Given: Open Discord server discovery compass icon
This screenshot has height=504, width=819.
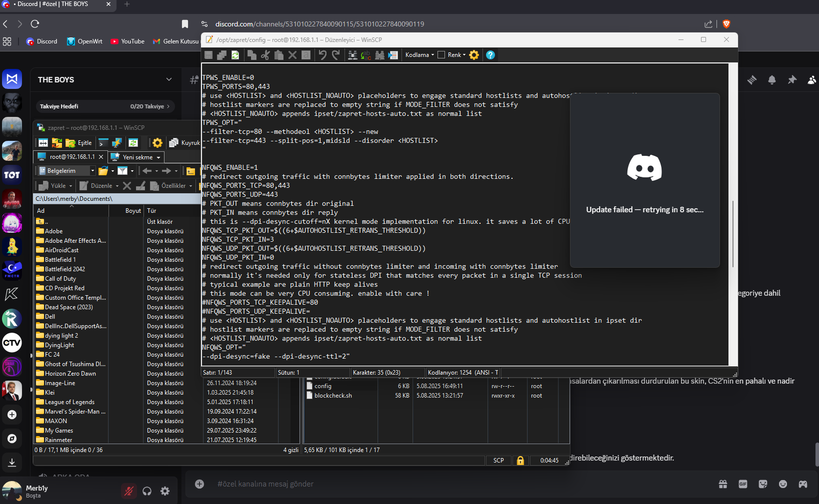Looking at the screenshot, I should point(12,439).
